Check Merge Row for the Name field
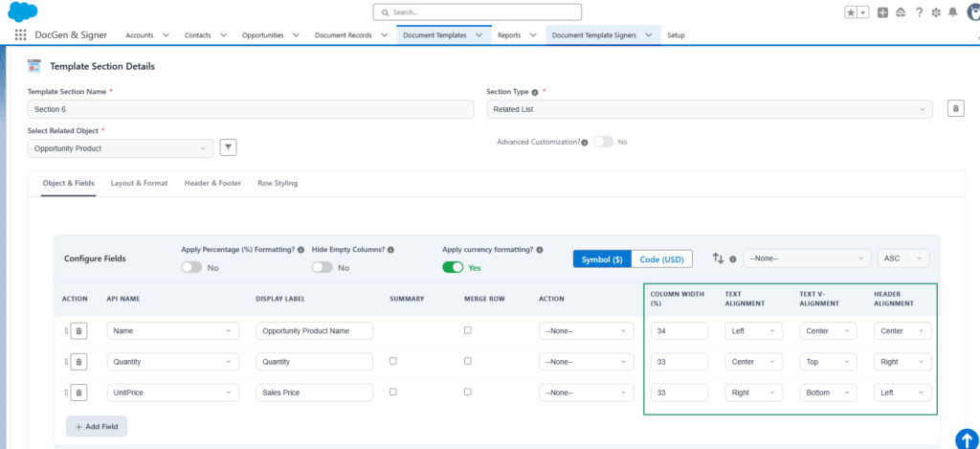Image resolution: width=980 pixels, height=449 pixels. click(x=467, y=330)
